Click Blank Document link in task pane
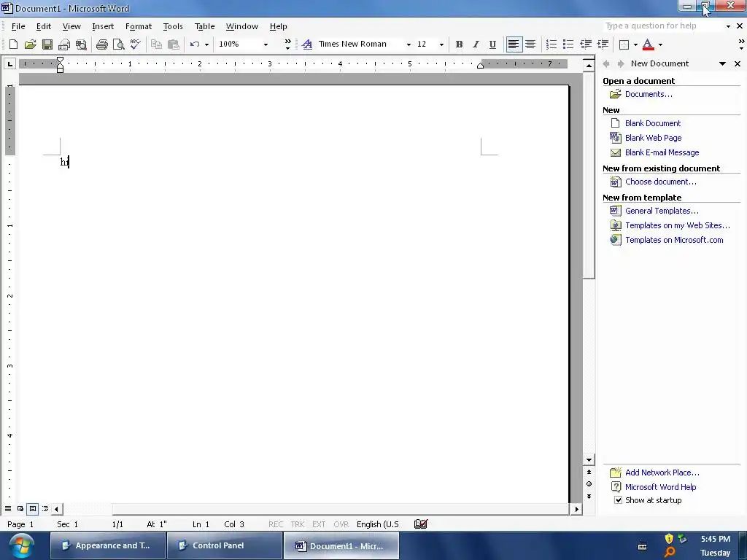This screenshot has width=747, height=560. pyautogui.click(x=653, y=122)
